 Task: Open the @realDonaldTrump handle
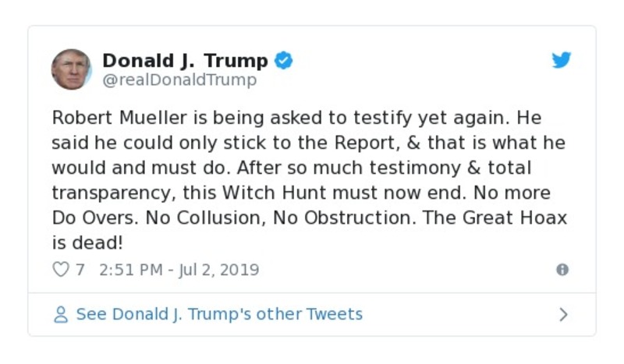click(179, 80)
